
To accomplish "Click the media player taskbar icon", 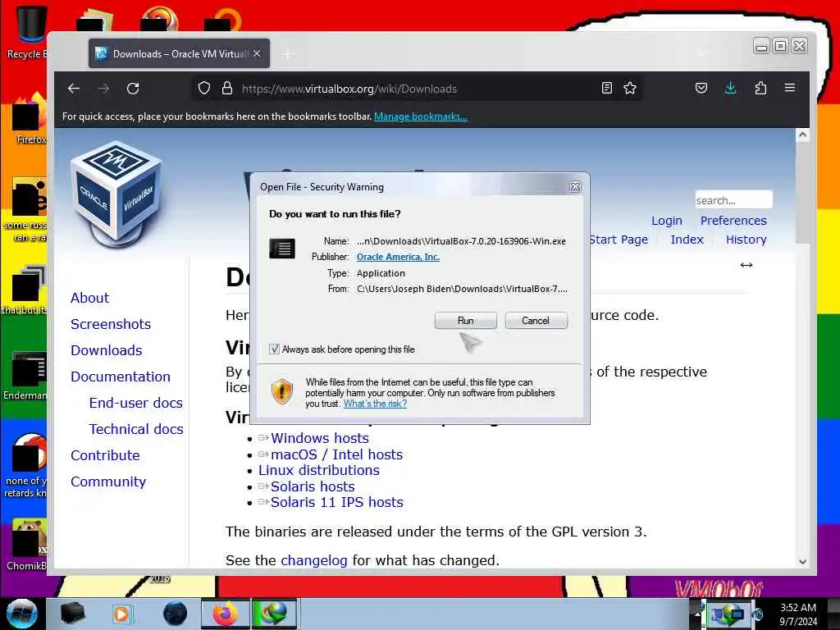I will [x=122, y=614].
